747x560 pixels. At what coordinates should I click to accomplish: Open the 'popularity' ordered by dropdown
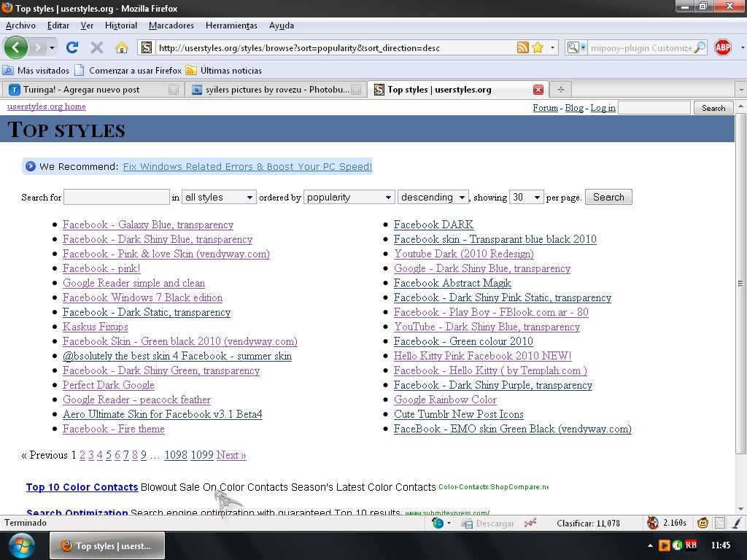coord(349,197)
